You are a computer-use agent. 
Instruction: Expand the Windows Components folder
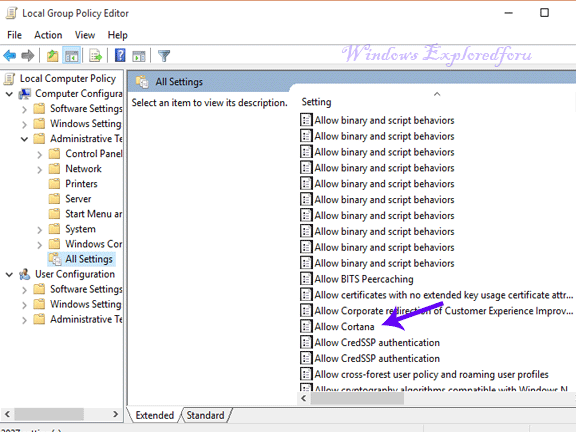[x=39, y=245]
